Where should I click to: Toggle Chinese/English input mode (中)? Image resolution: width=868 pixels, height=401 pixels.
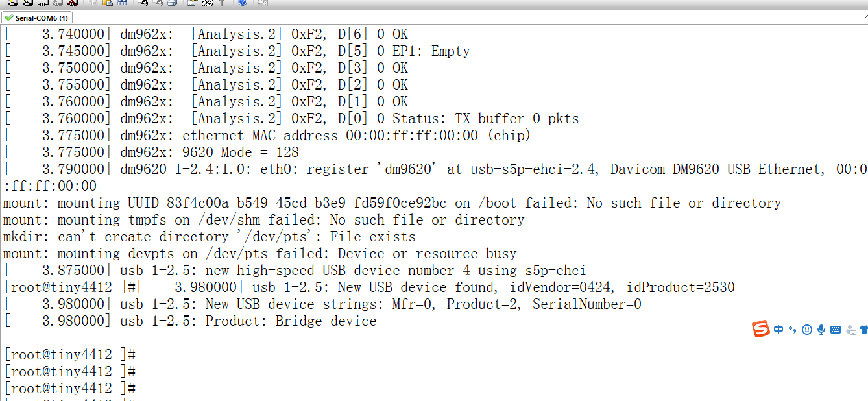click(x=778, y=330)
